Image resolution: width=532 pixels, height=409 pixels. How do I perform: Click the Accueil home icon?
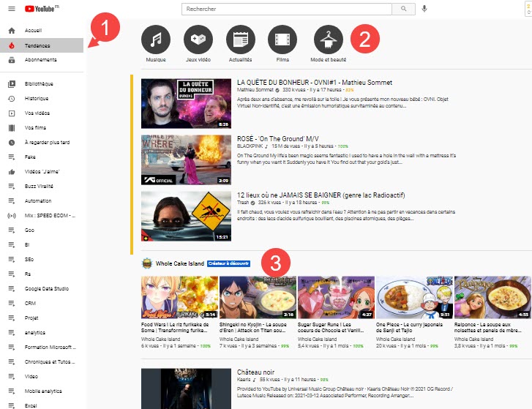(x=12, y=31)
